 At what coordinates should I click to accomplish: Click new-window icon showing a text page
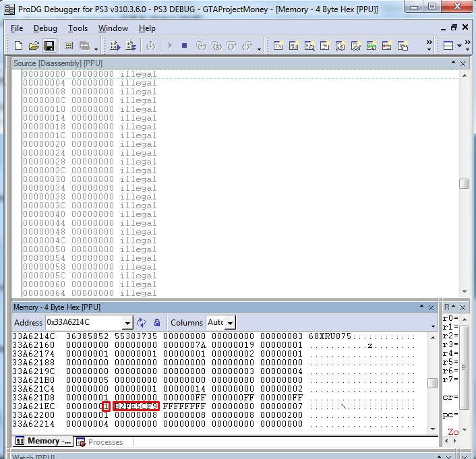pos(325,46)
